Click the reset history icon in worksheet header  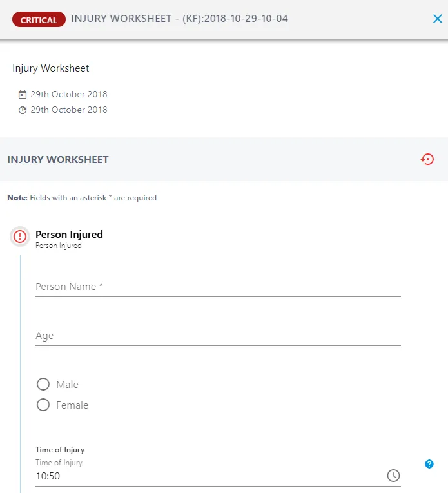point(427,159)
